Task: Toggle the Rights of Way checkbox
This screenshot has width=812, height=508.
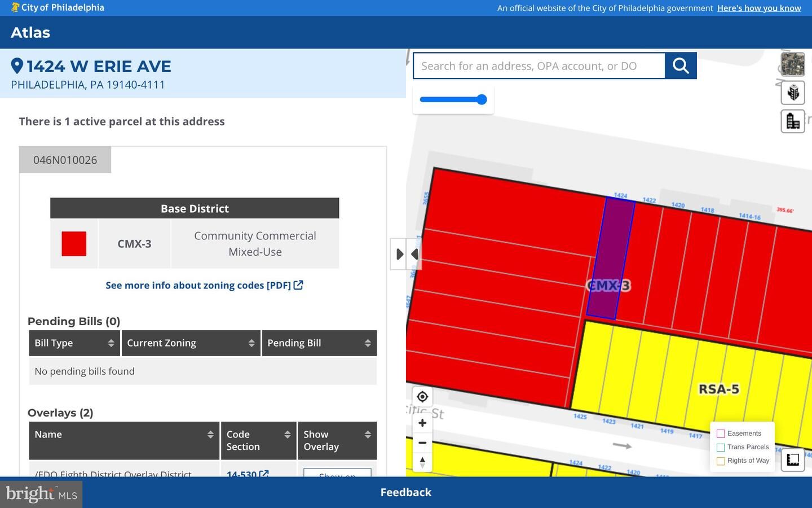Action: tap(721, 461)
